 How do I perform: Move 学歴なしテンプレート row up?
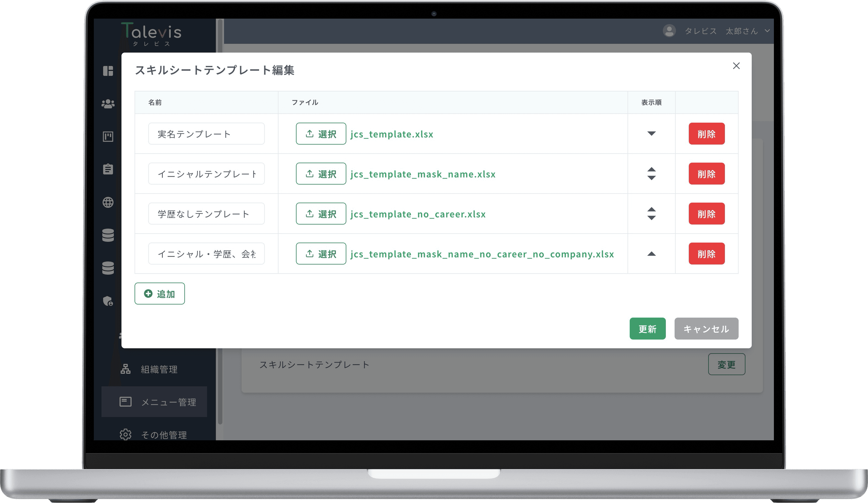(x=651, y=210)
